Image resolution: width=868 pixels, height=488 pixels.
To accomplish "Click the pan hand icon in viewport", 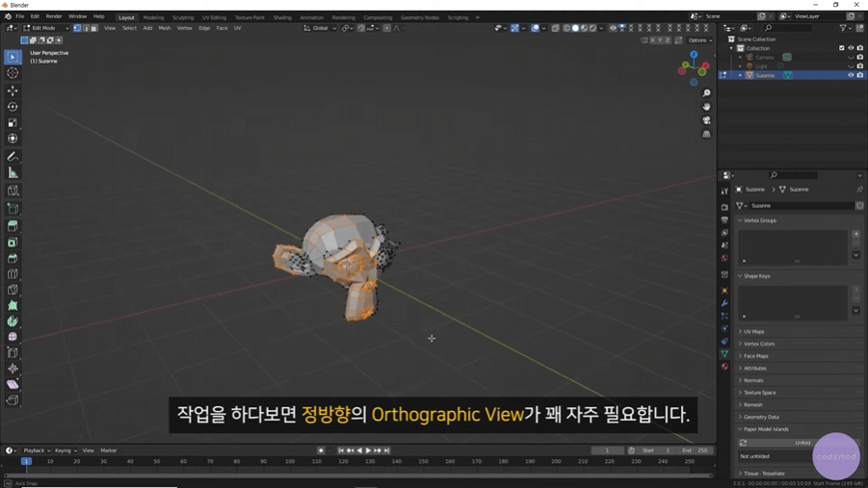I will [706, 107].
